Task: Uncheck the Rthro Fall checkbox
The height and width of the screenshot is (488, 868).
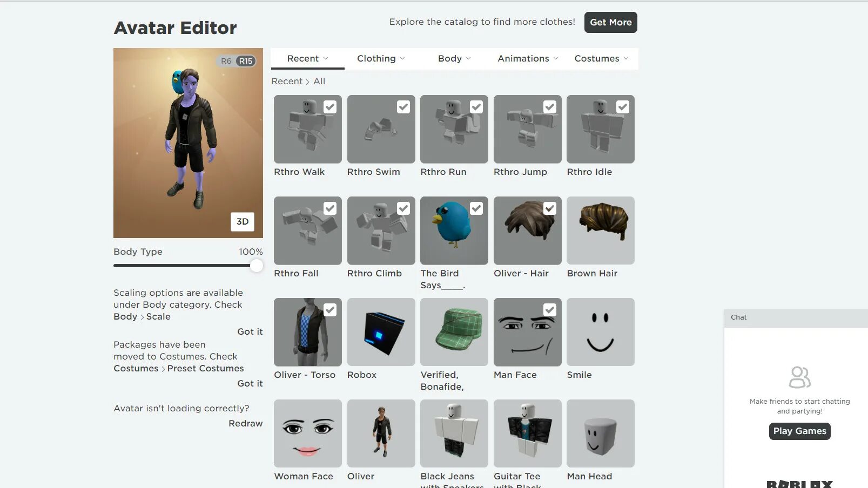Action: [330, 208]
